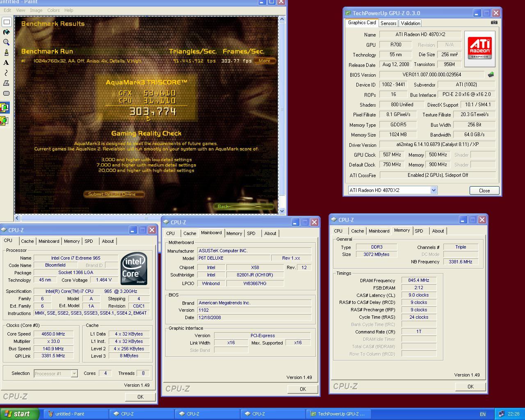This screenshot has height=420, width=525.
Task: Click the GDDR5 Memory Type field
Action: [x=398, y=125]
